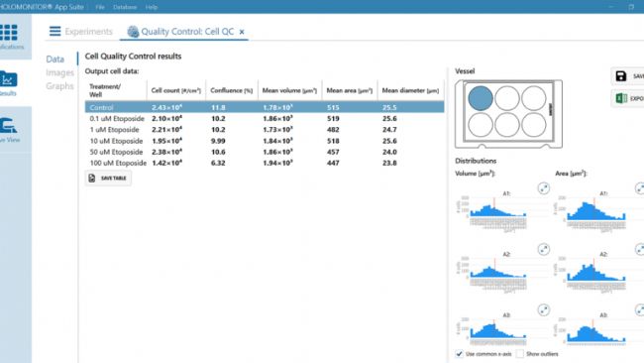Click the Save Table button
Viewport: 644px width, 363px height.
tap(108, 178)
